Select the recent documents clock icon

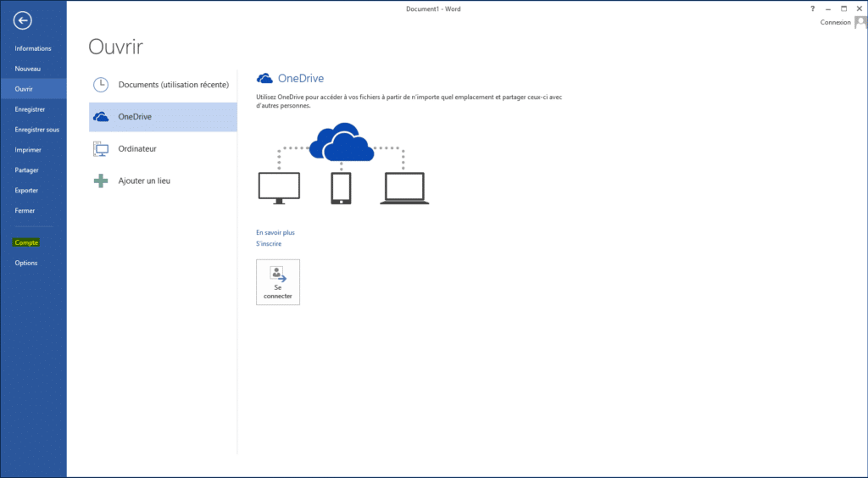pos(101,85)
